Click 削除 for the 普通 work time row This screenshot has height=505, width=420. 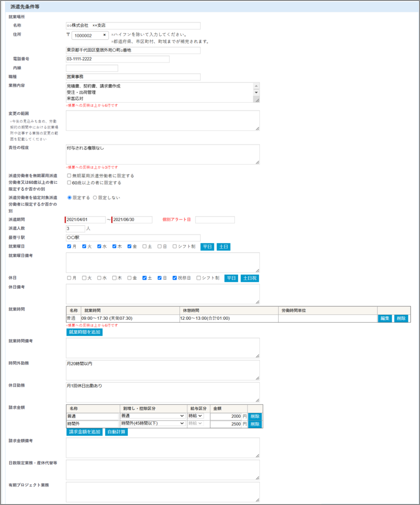click(x=401, y=318)
